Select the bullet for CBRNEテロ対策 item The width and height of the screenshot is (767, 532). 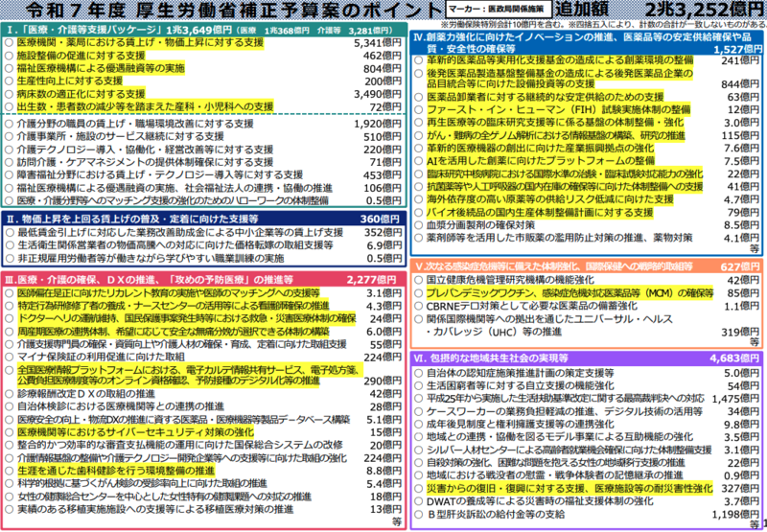tap(418, 306)
